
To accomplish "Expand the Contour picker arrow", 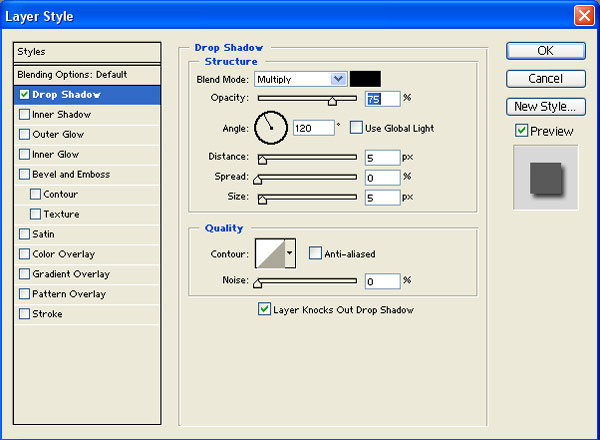I will (290, 254).
